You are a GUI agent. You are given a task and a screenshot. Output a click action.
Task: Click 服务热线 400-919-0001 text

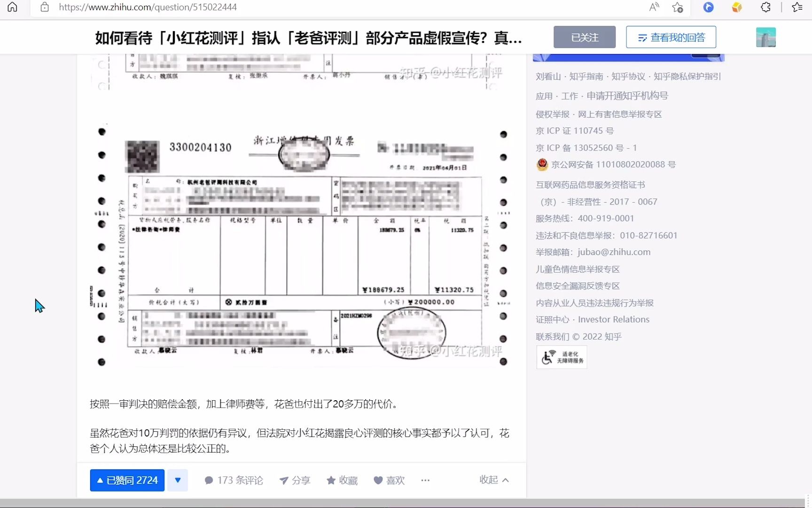[x=585, y=218]
